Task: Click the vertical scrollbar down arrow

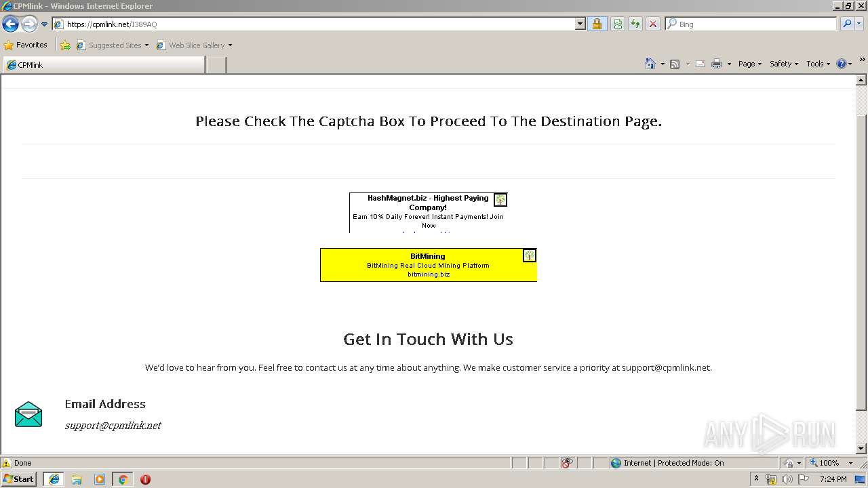Action: coord(861,449)
